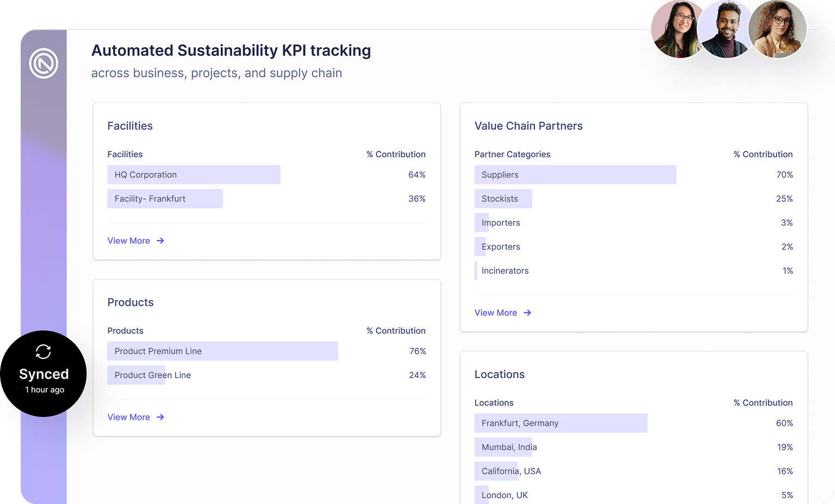Screen dimensions: 835x504
Task: Open View More under Value Chain Partners
Action: [x=496, y=313]
